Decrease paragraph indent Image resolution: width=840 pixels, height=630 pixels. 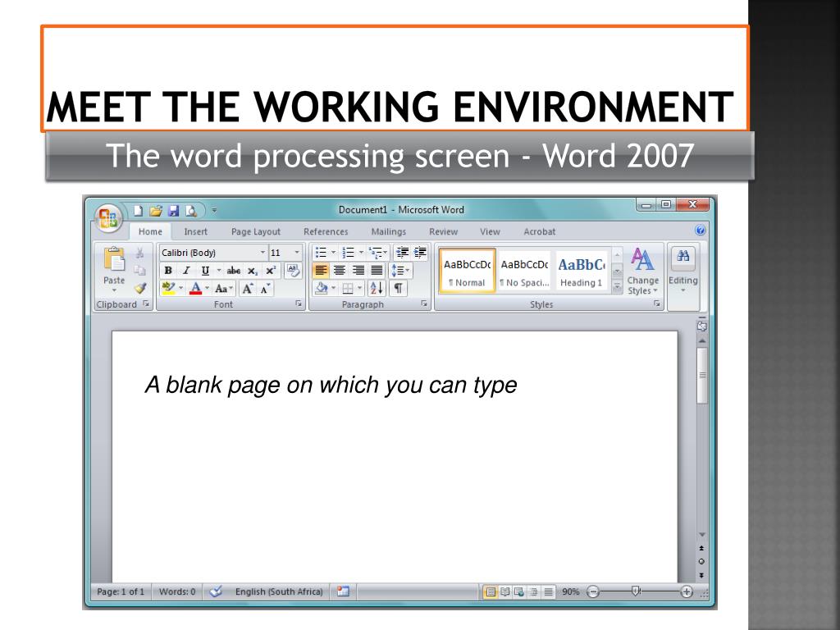pyautogui.click(x=402, y=253)
